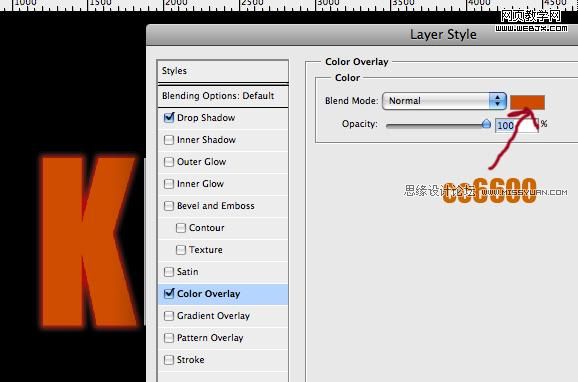Click the Opacity value field showing 100
Viewport: 578px width, 382px height.
coord(516,125)
